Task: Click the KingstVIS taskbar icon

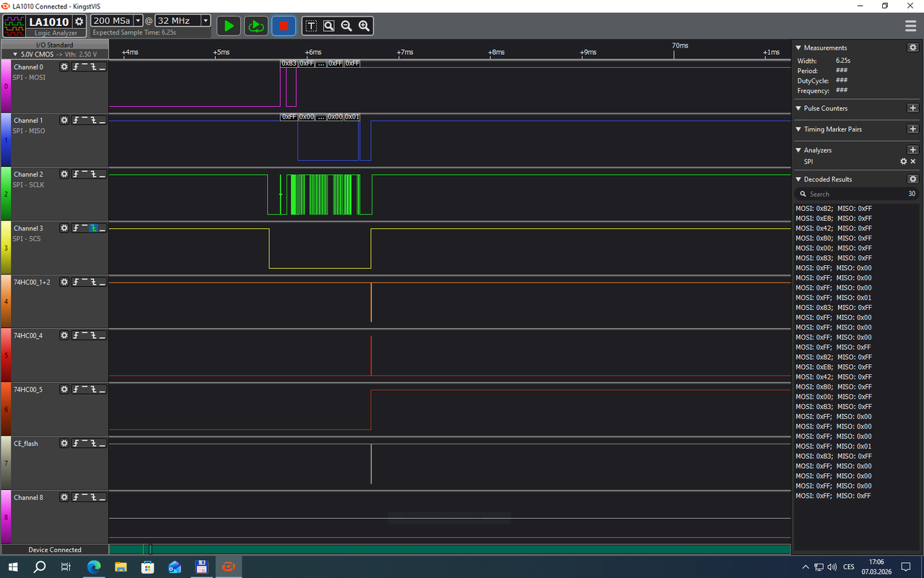Action: coord(229,566)
